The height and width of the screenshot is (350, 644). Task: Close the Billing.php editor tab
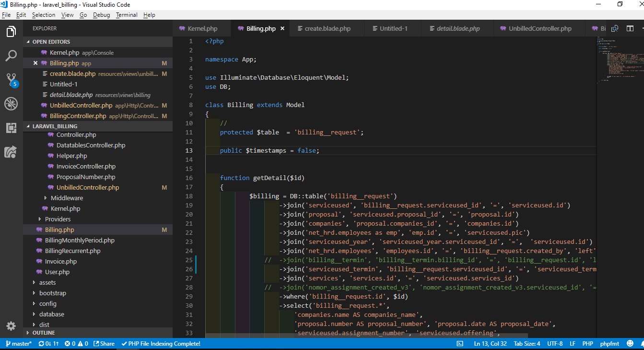(282, 29)
